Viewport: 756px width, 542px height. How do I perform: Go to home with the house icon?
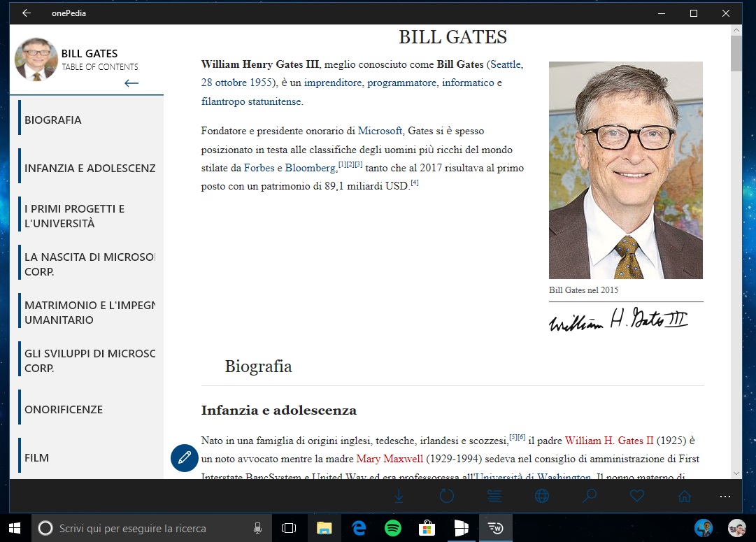(685, 496)
